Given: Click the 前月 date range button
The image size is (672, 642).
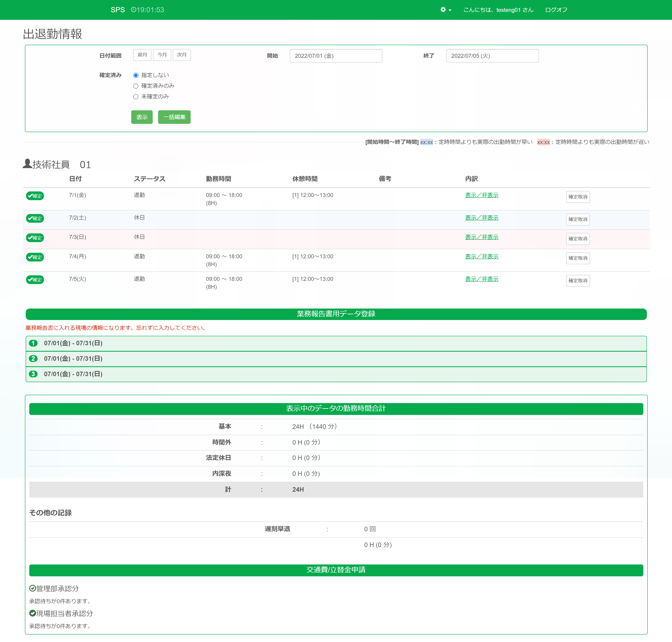Looking at the screenshot, I should coord(142,55).
